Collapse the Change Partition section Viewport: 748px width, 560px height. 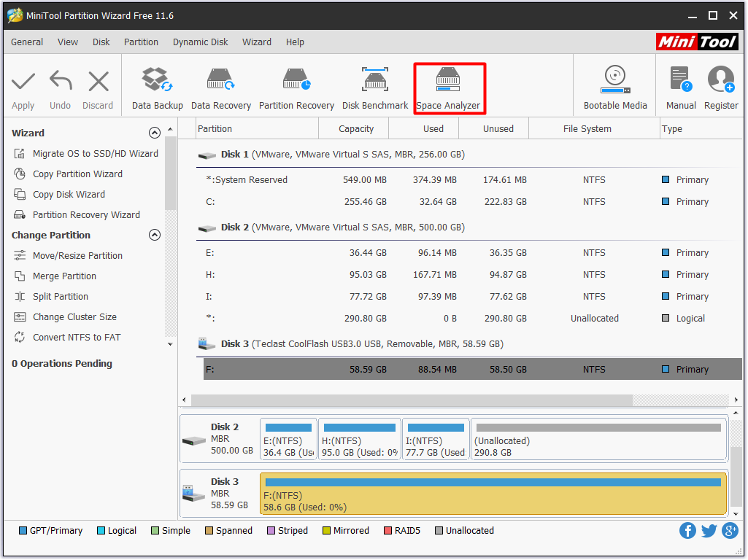click(x=154, y=235)
